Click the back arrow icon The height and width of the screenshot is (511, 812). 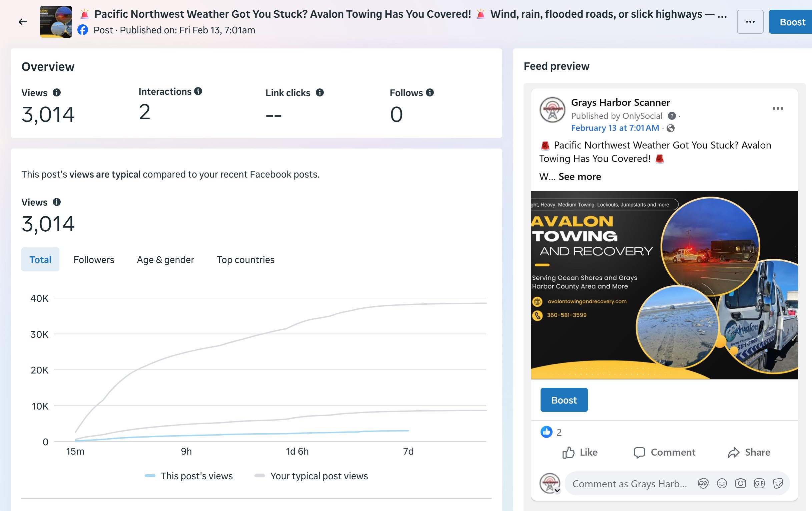tap(23, 22)
